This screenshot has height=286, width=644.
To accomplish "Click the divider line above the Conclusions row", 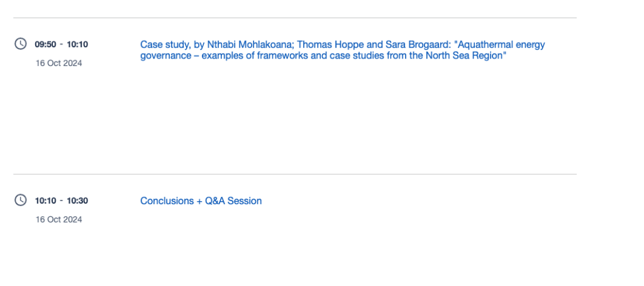I will pos(294,174).
